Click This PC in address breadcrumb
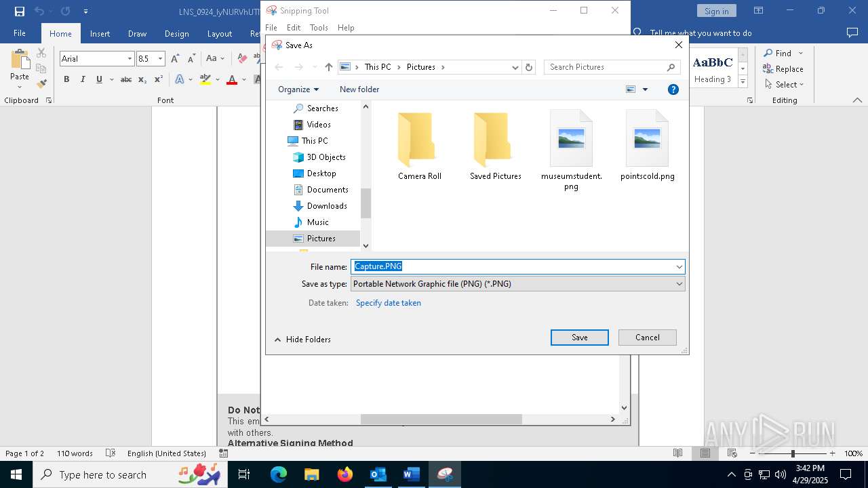This screenshot has width=868, height=488. click(378, 67)
